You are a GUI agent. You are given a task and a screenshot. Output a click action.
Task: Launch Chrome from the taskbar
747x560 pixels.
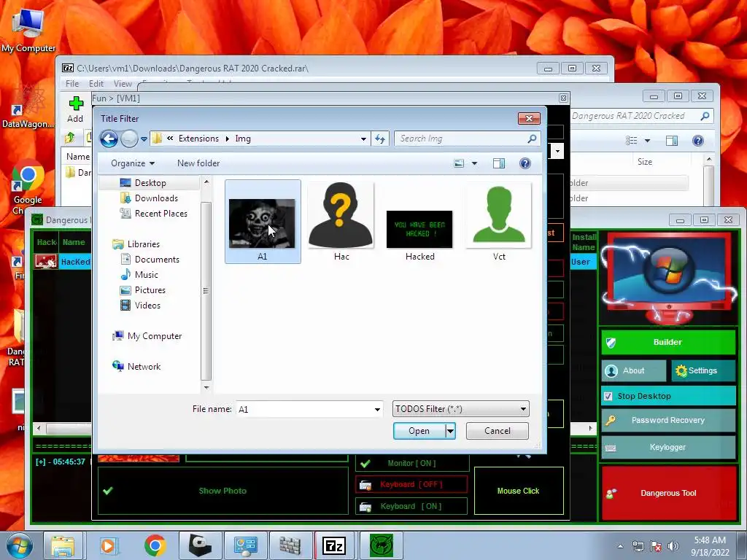(155, 545)
